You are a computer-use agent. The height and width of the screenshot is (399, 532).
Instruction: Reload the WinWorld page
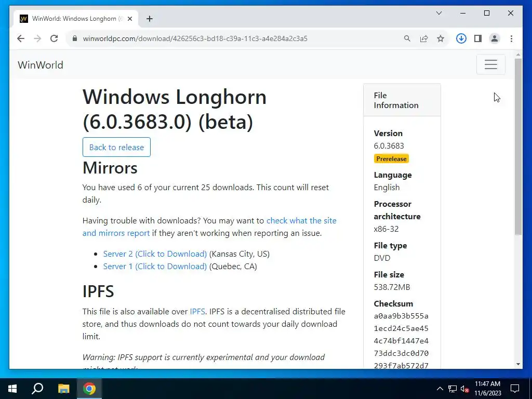click(54, 38)
